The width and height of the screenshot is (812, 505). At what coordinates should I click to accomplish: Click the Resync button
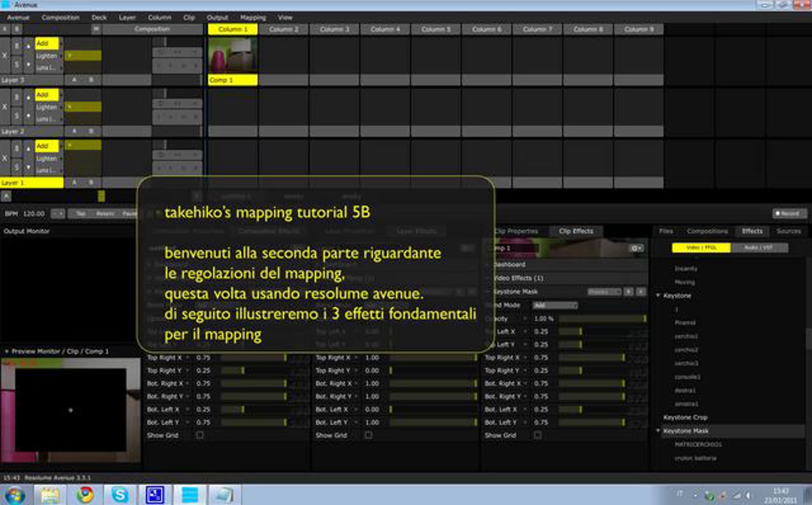coord(105,214)
